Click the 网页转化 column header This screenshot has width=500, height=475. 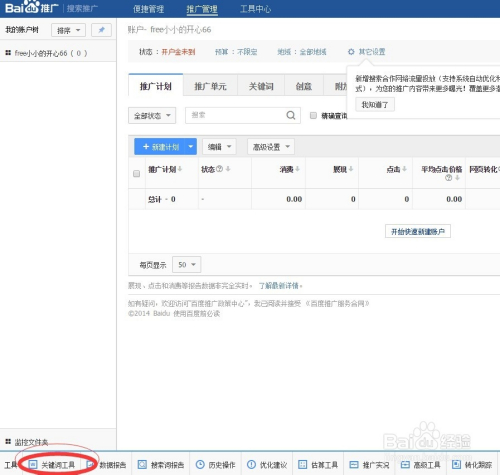click(x=484, y=169)
